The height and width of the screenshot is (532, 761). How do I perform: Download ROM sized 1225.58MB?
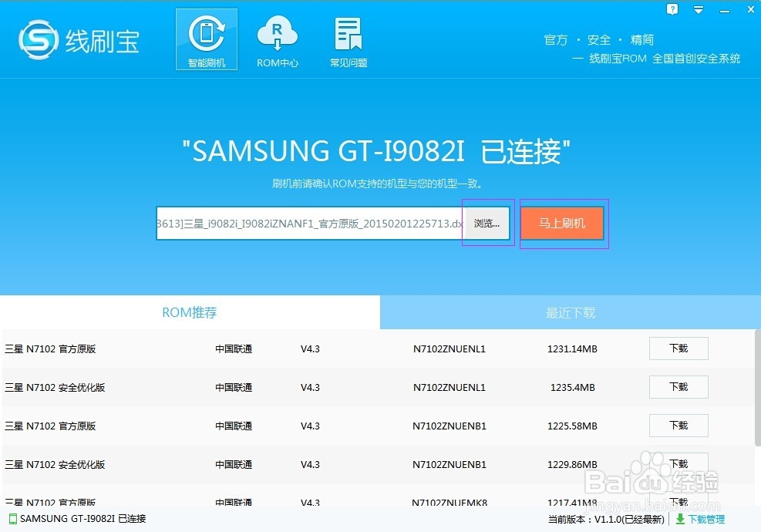click(679, 426)
